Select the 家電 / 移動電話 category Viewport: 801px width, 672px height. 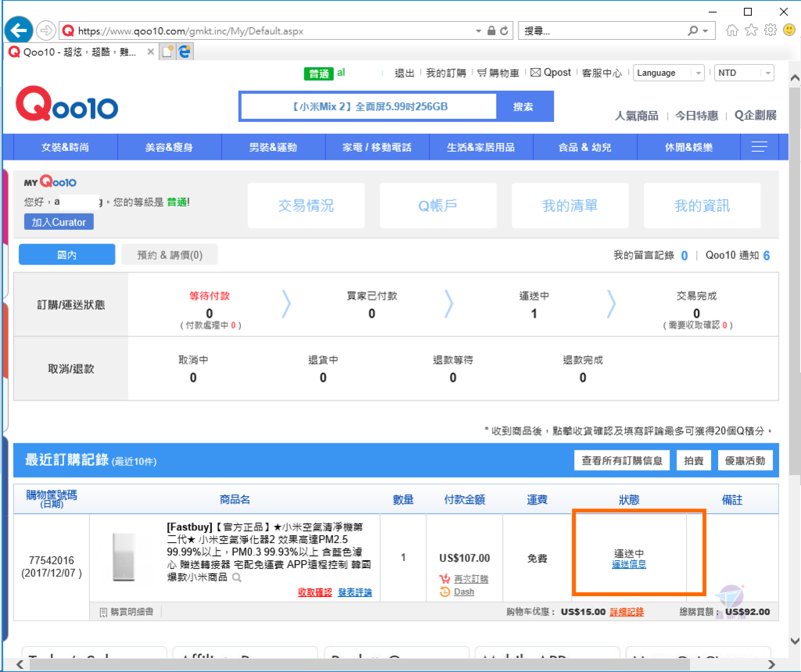click(377, 147)
